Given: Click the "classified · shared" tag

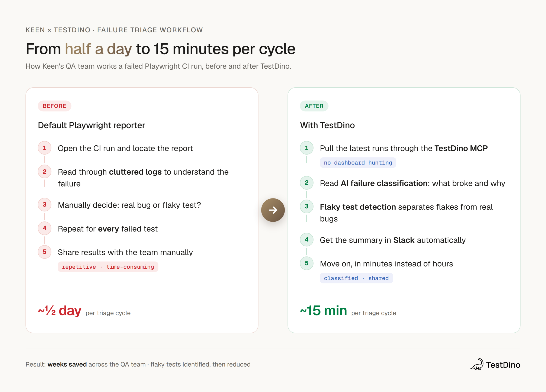Looking at the screenshot, I should [356, 278].
